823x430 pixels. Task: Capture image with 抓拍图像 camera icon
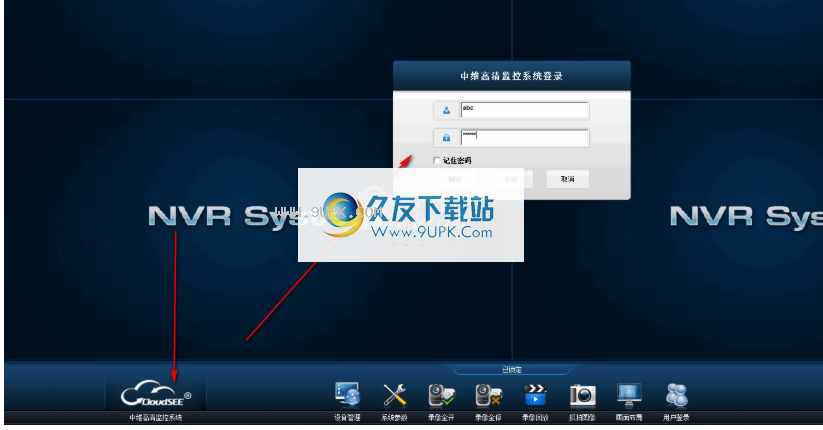[x=583, y=395]
